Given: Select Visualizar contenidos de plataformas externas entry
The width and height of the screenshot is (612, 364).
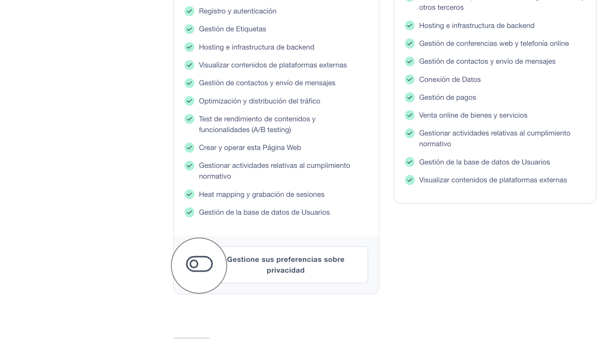Looking at the screenshot, I should point(273,65).
